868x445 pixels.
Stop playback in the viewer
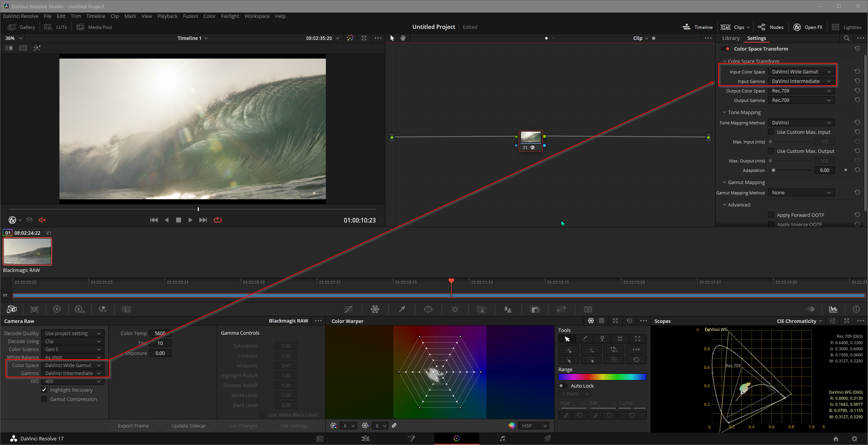pyautogui.click(x=178, y=220)
